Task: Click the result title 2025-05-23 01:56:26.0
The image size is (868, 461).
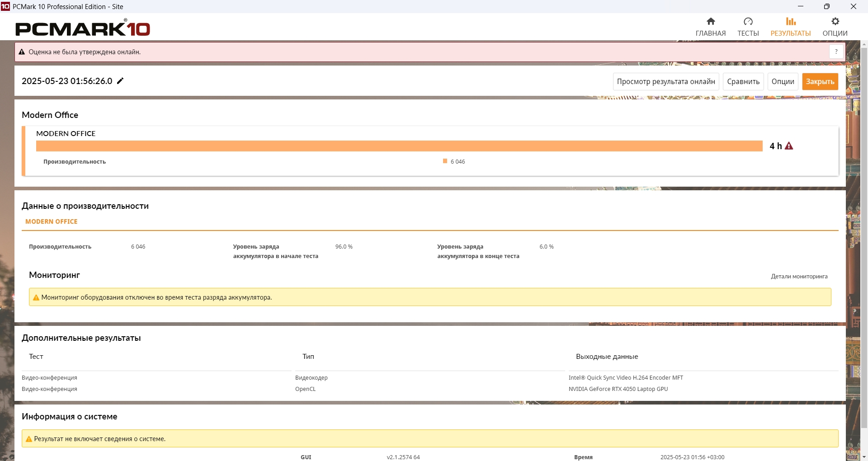Action: pyautogui.click(x=67, y=81)
